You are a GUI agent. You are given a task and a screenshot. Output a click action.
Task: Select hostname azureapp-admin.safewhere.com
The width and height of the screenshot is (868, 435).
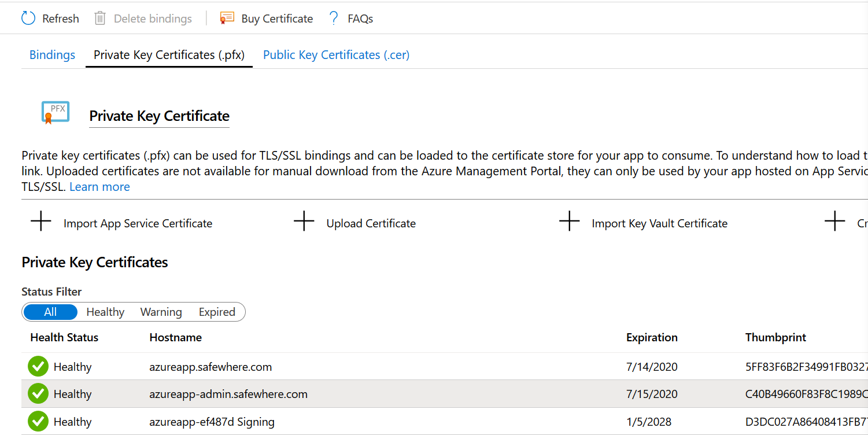coord(228,394)
